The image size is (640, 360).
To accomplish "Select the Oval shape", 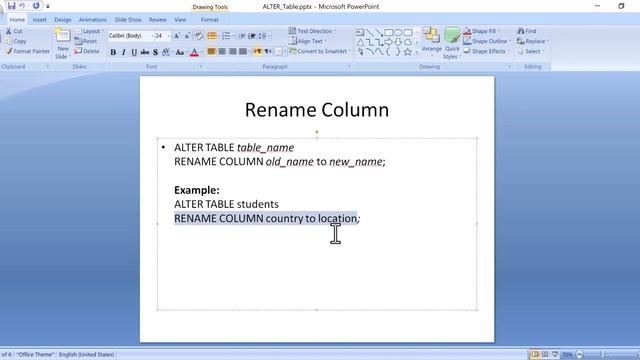I will [x=398, y=32].
